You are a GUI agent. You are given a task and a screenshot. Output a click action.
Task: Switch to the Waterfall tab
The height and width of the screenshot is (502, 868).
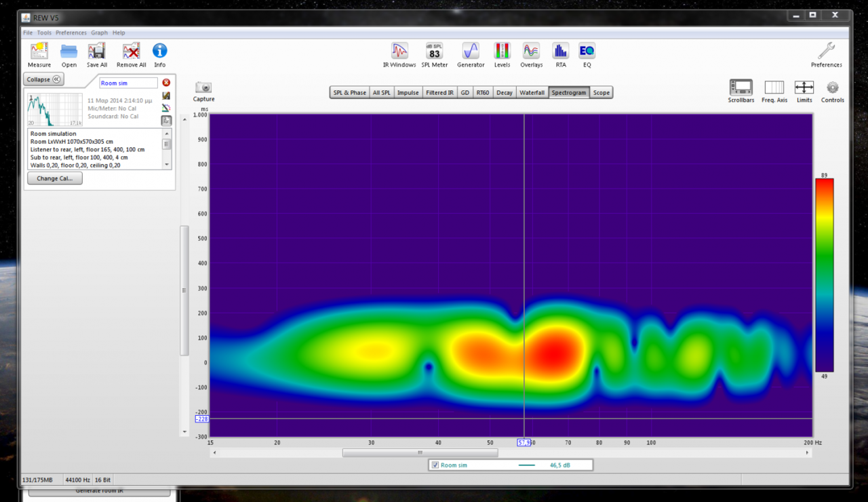532,93
